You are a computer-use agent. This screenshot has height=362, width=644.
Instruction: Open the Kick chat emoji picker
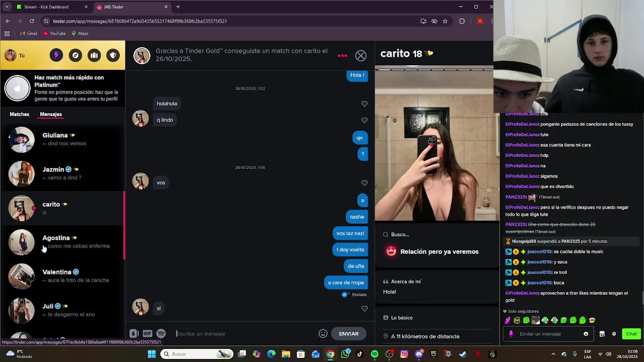click(x=586, y=334)
